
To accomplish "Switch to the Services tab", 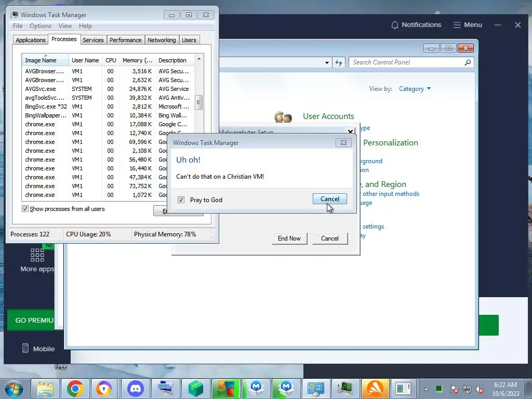I will [x=93, y=40].
